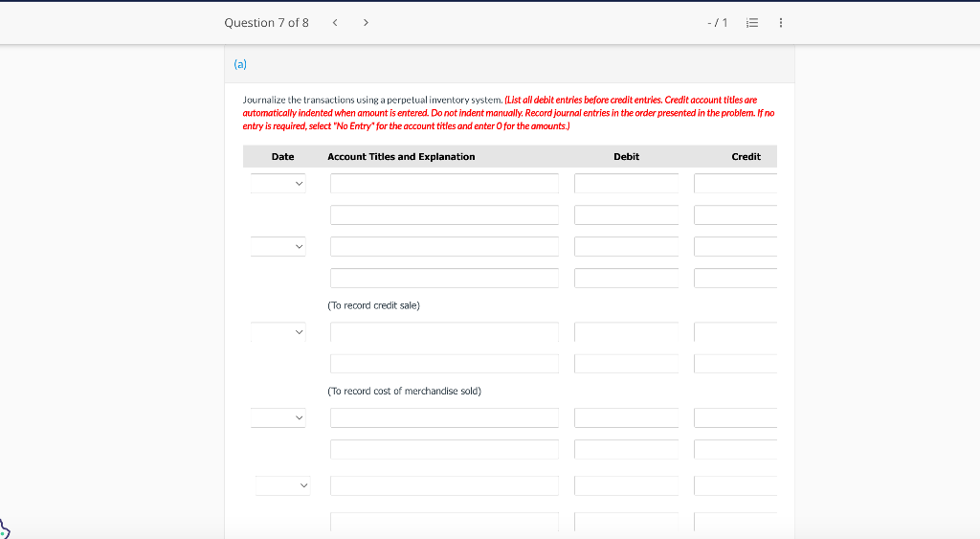Click second-row Credit input field
Image resolution: width=980 pixels, height=539 pixels.
pos(736,214)
